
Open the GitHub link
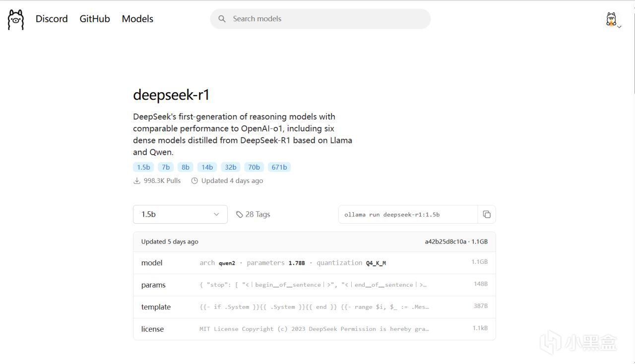pos(95,19)
